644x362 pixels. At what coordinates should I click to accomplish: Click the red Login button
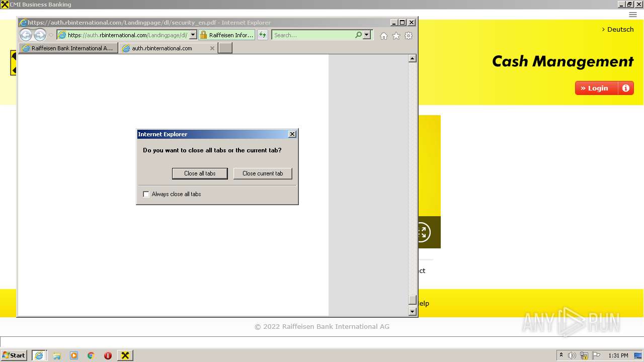(x=597, y=88)
